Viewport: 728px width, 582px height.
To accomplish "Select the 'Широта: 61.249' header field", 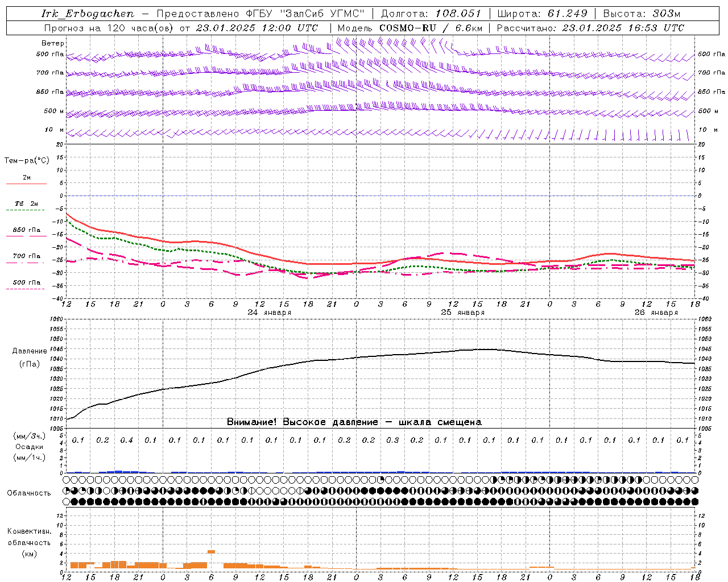I will click(x=543, y=14).
